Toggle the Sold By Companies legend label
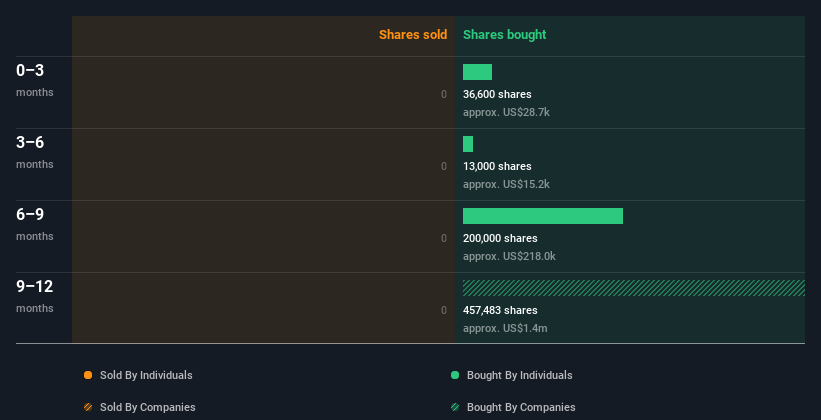 pyautogui.click(x=148, y=407)
